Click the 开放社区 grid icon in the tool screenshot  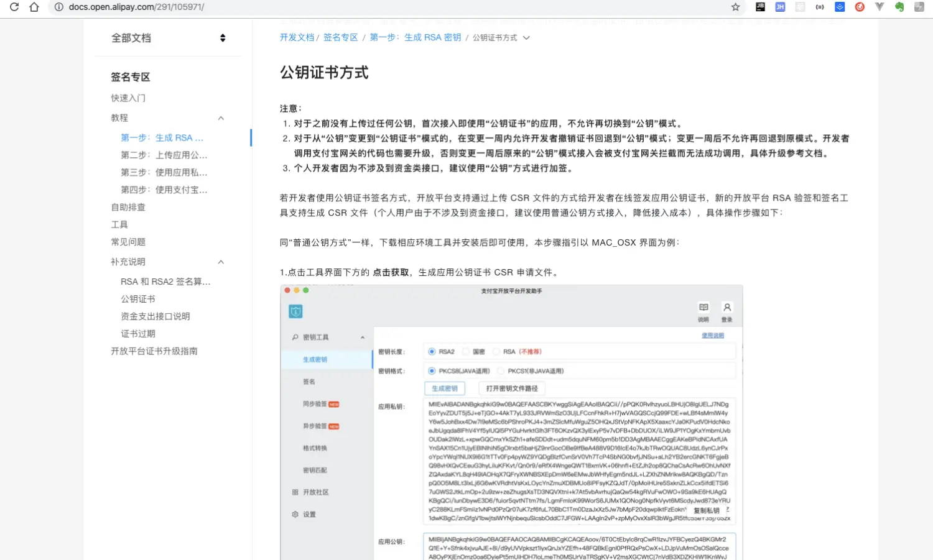[295, 492]
